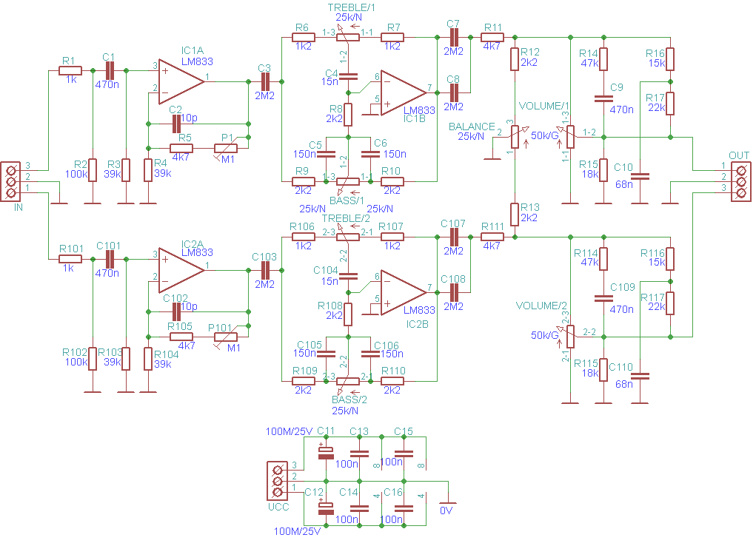Click capacitor C10 symbol

[x=640, y=176]
